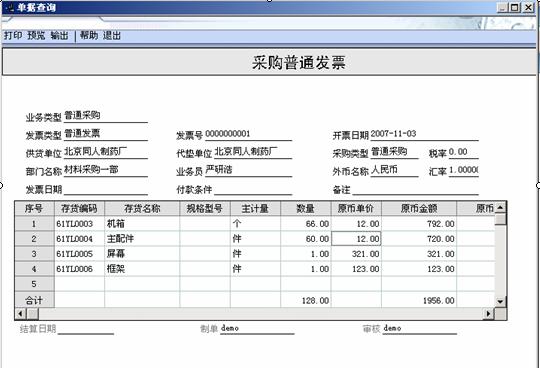Click the 供货单位 field 北京同人制药厂
Viewport: 540px width, 368px height.
coord(106,152)
